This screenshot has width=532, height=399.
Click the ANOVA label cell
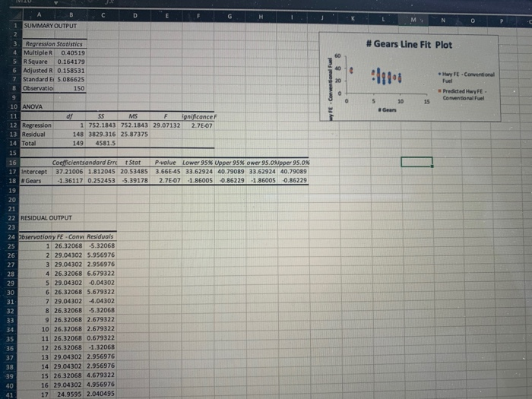tap(33, 107)
